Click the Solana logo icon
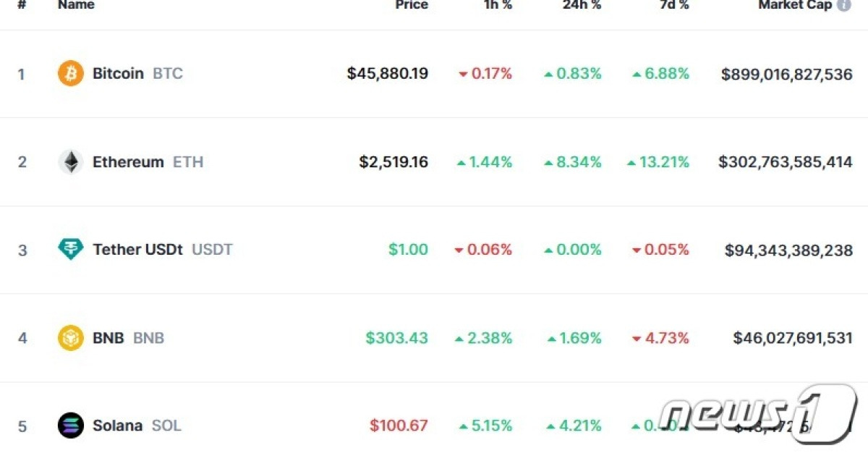This screenshot has width=868, height=456. click(70, 426)
